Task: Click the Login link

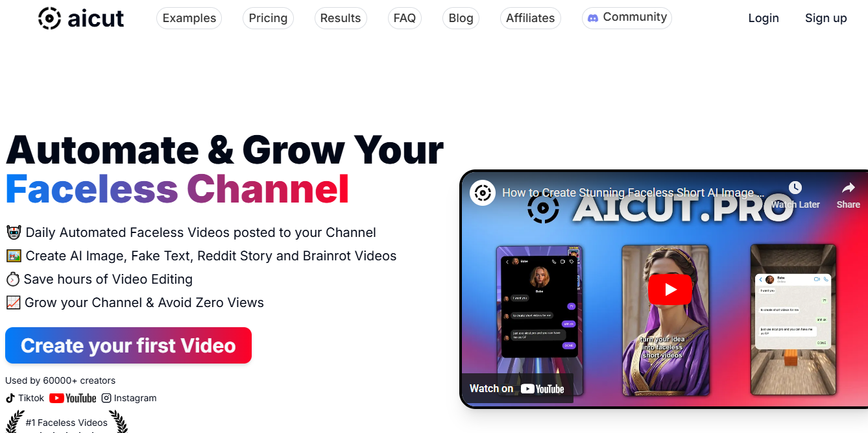Action: pos(764,18)
